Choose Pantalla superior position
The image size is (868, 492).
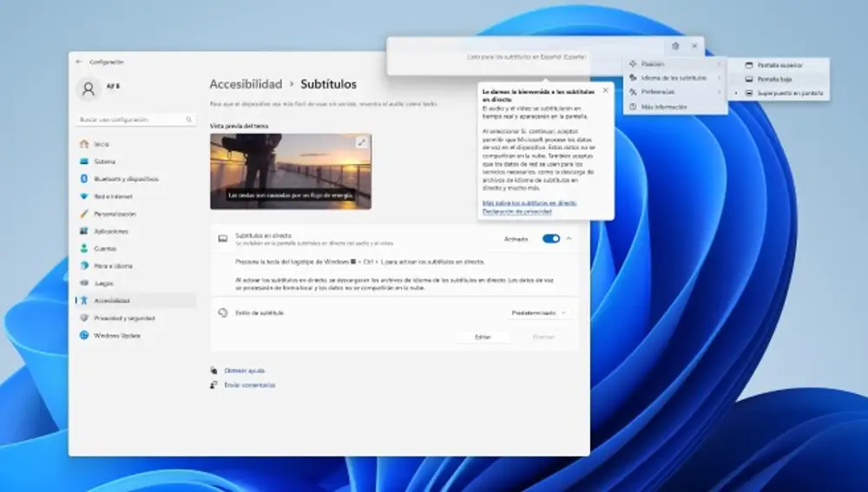(779, 65)
